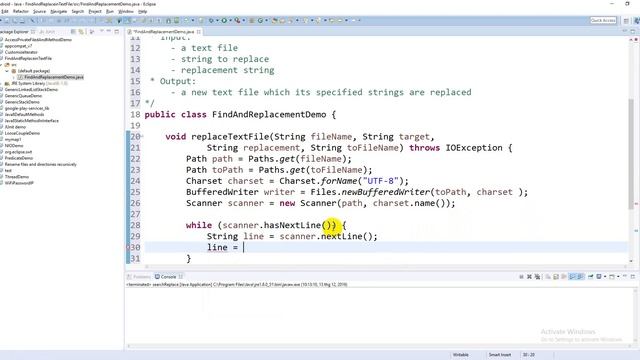
Task: Select GenericQueueDemo project
Action: (23, 96)
